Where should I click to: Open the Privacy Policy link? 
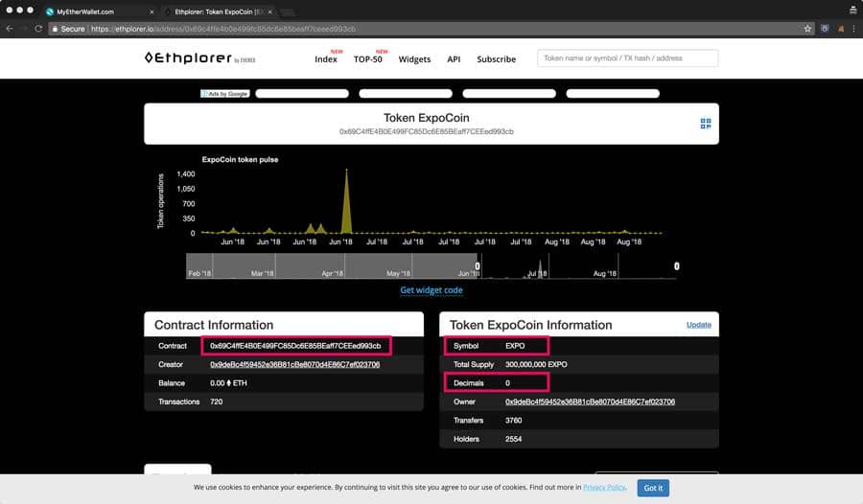tap(604, 487)
